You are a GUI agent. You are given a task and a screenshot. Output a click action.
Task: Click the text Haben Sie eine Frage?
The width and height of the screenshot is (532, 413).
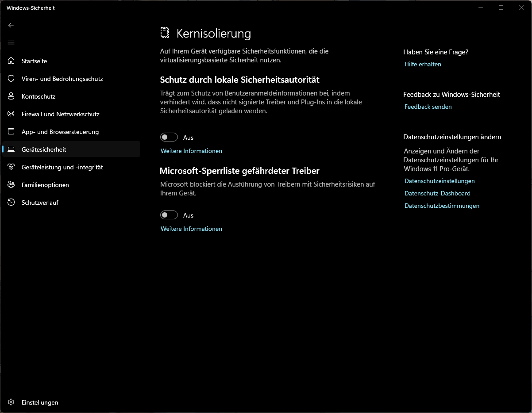pyautogui.click(x=436, y=52)
